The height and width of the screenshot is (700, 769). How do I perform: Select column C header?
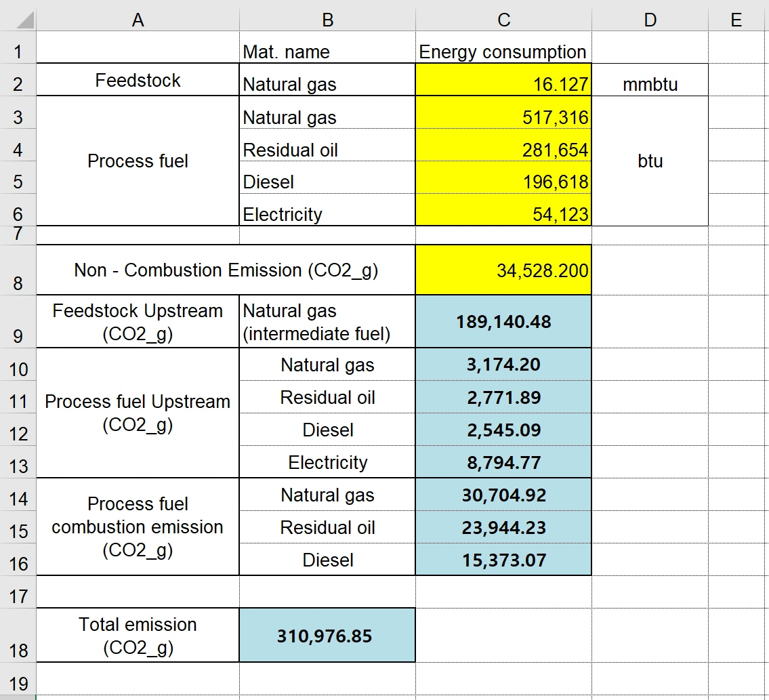503,20
